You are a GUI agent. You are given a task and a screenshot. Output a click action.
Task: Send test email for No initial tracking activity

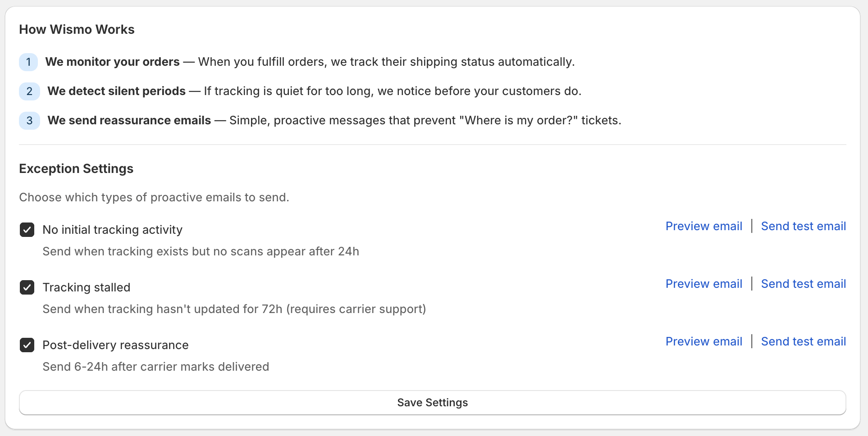coord(803,226)
